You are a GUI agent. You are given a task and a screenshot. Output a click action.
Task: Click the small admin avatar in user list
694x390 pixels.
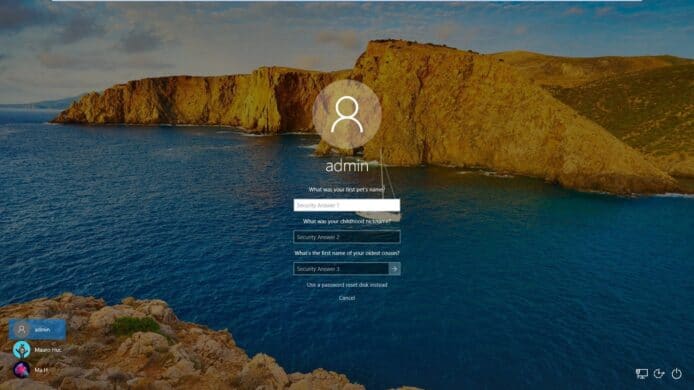[x=21, y=330]
